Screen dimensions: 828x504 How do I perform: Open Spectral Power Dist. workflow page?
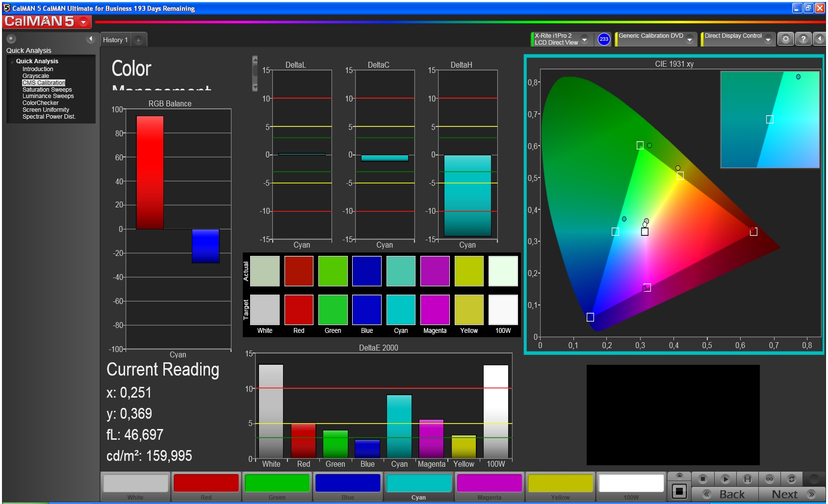click(x=49, y=117)
